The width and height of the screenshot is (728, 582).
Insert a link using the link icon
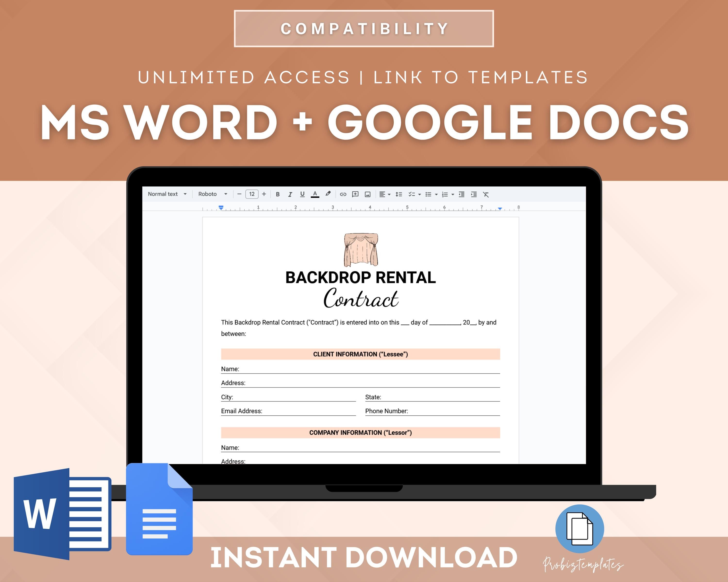[343, 194]
